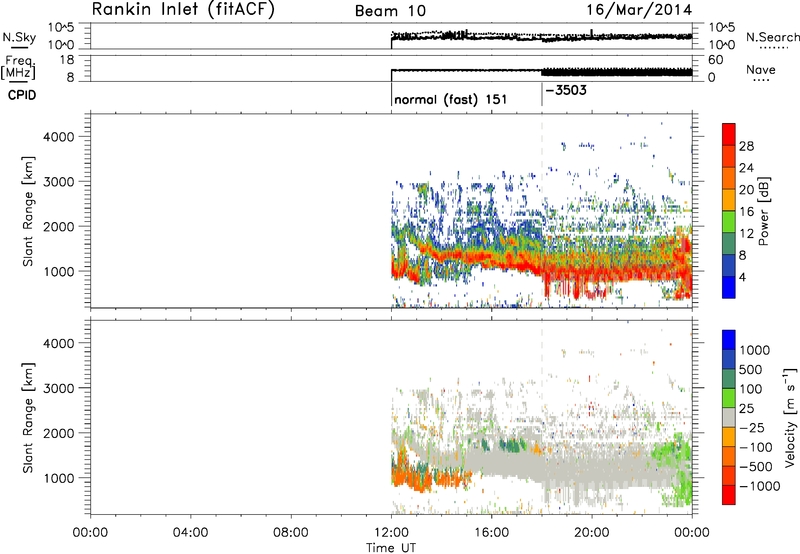Click the 16:00 time tick label
The image size is (800, 554).
pos(491,533)
